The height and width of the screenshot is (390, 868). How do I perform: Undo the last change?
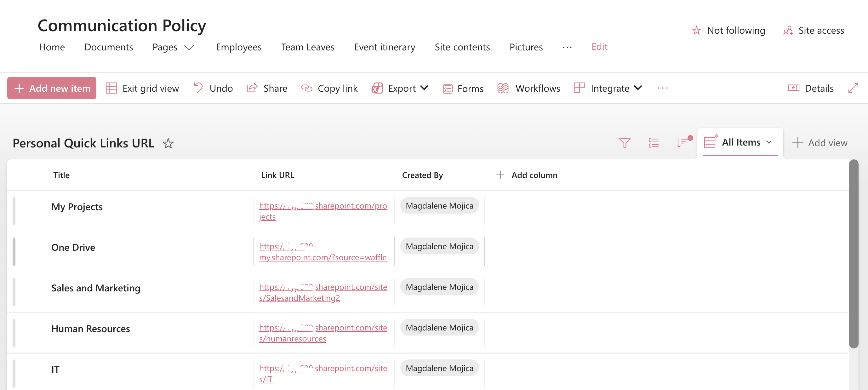213,88
